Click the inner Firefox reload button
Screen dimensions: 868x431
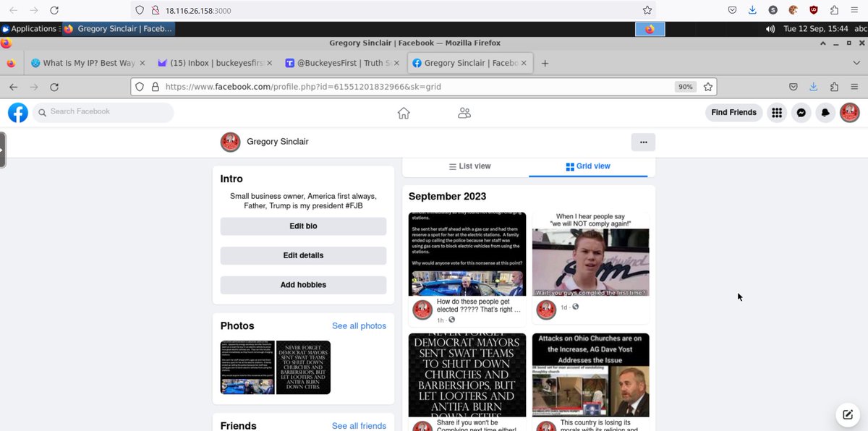tap(54, 87)
